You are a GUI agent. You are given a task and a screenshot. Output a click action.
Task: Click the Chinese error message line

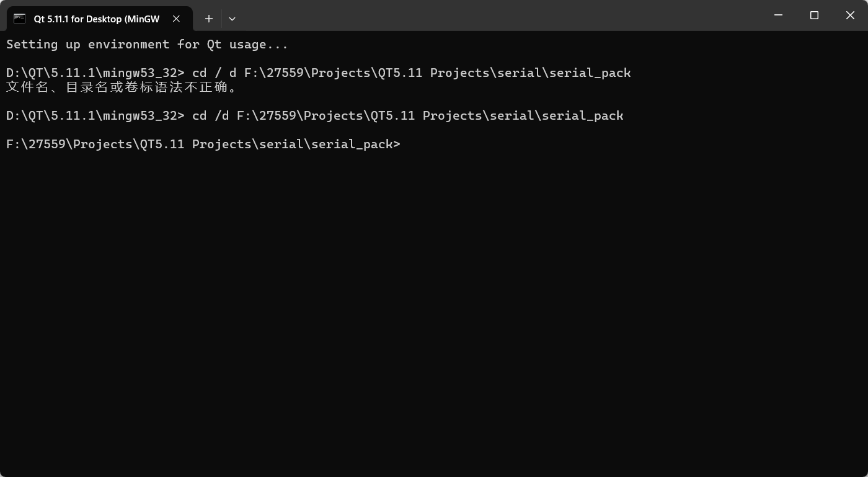tap(122, 87)
